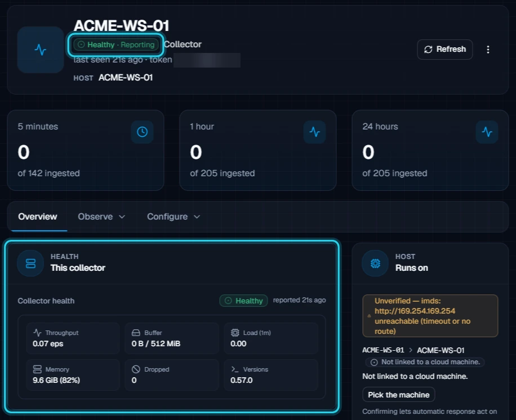The width and height of the screenshot is (516, 420).
Task: Click the Load (1m) CPU icon
Action: pyautogui.click(x=235, y=333)
